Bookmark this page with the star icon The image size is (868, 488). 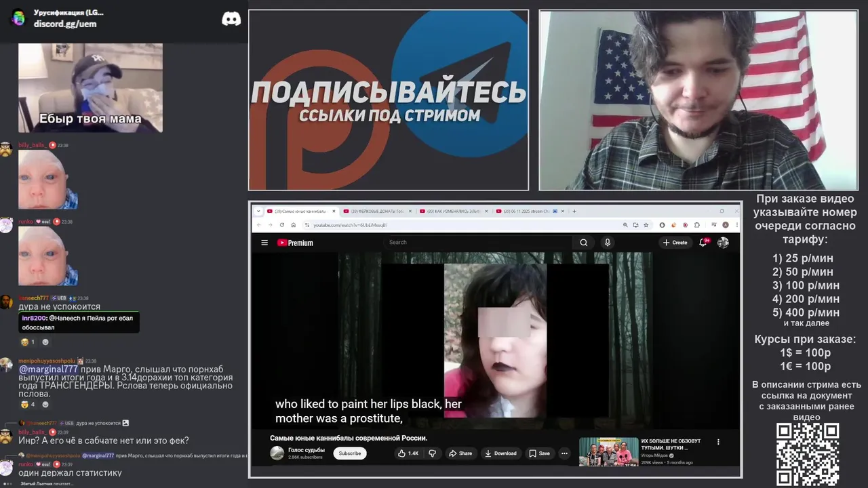pos(646,225)
